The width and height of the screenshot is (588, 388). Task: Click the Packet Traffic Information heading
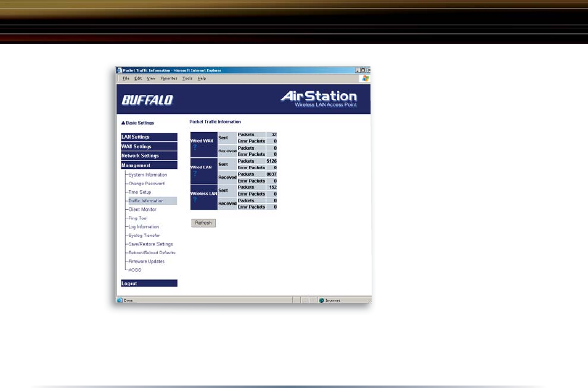click(x=215, y=122)
